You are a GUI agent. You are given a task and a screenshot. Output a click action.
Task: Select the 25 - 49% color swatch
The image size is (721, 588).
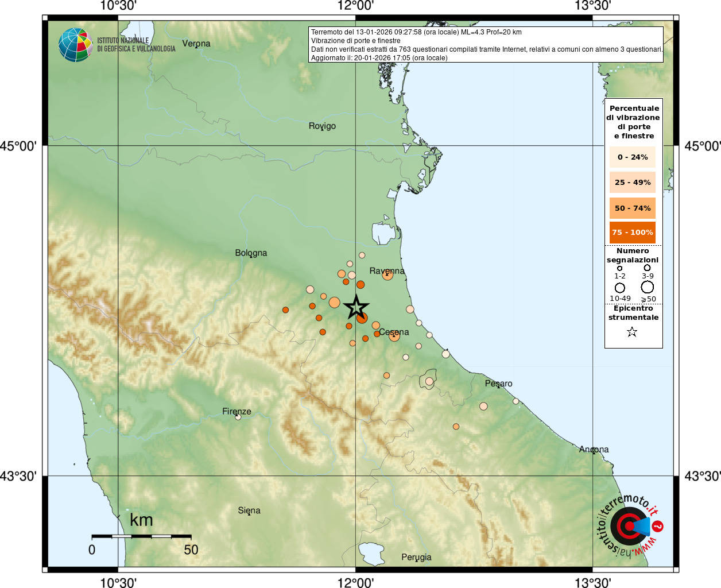(633, 182)
